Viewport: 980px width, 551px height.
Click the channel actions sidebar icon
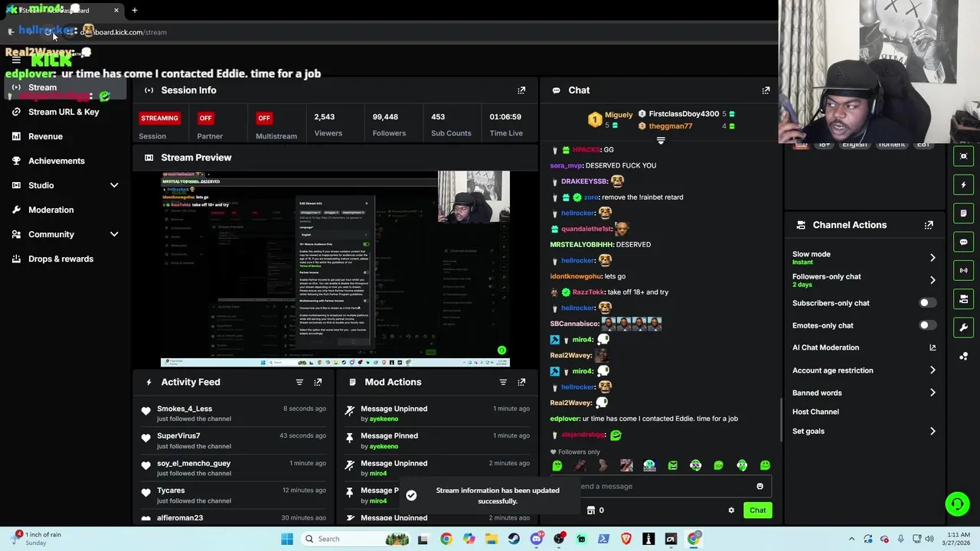click(x=964, y=298)
